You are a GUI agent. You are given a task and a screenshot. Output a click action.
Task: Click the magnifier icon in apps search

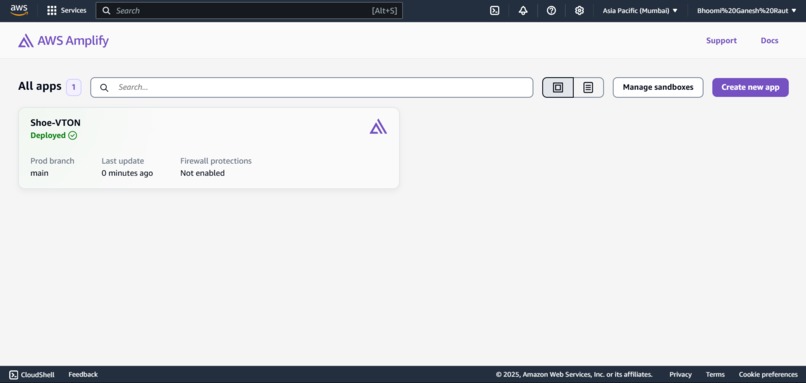pyautogui.click(x=104, y=87)
